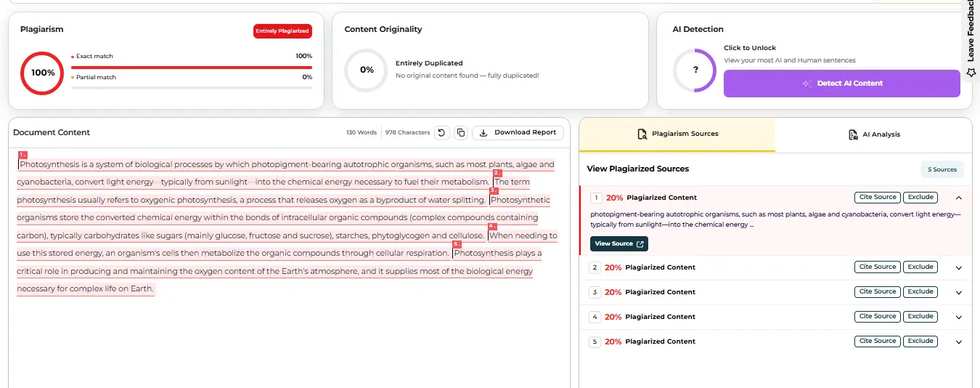The width and height of the screenshot is (980, 388).
Task: Click Cite Source for source 2
Action: (878, 267)
